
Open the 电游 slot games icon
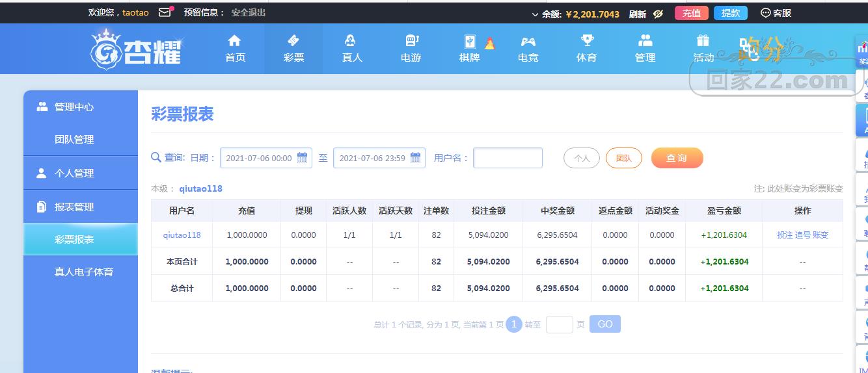tap(411, 41)
